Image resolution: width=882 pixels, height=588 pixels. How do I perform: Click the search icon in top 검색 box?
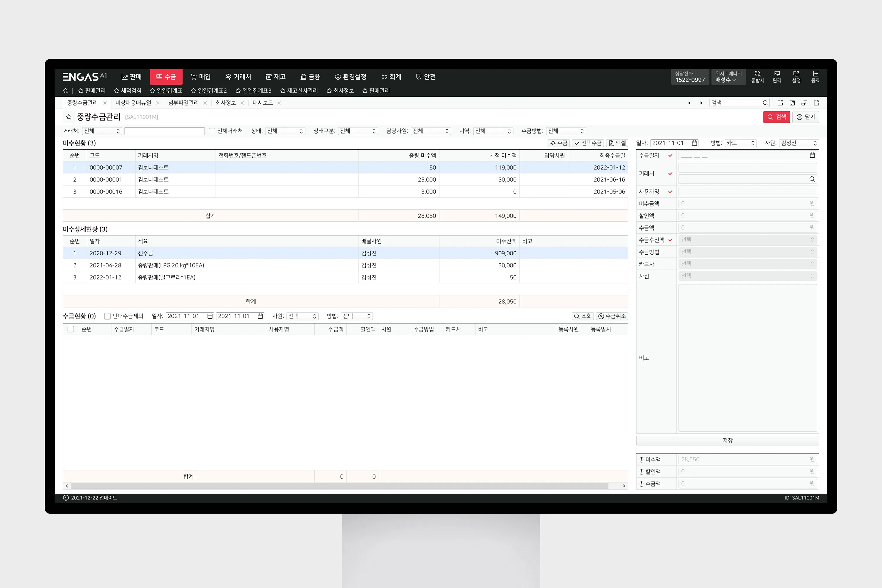(765, 103)
